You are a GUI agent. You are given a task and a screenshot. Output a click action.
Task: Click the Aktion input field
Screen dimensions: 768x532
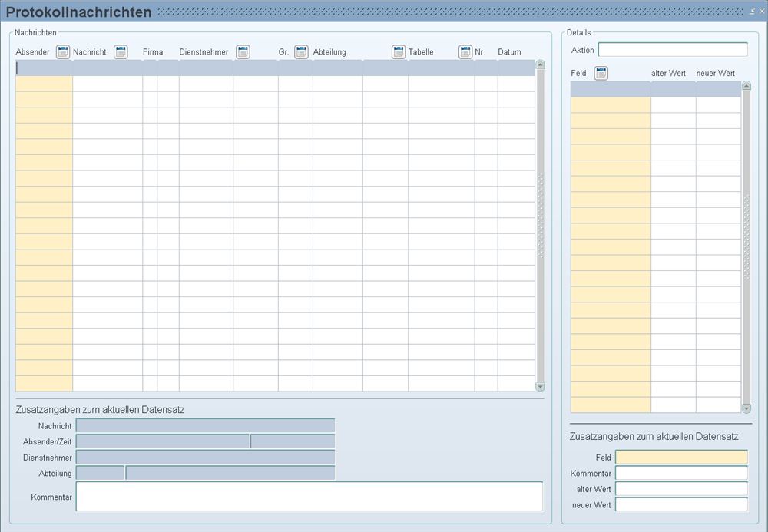673,49
